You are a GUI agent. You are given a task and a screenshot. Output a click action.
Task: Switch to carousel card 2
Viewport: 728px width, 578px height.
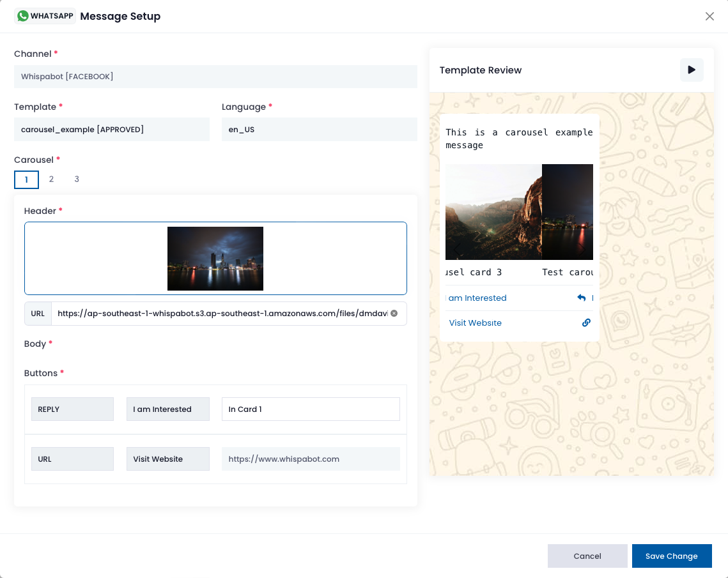pyautogui.click(x=52, y=179)
